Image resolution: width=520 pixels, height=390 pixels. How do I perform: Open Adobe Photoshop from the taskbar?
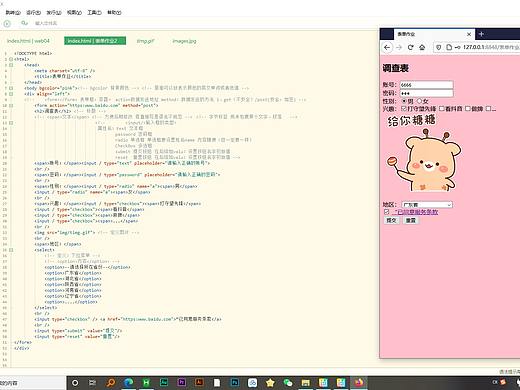[235, 383]
